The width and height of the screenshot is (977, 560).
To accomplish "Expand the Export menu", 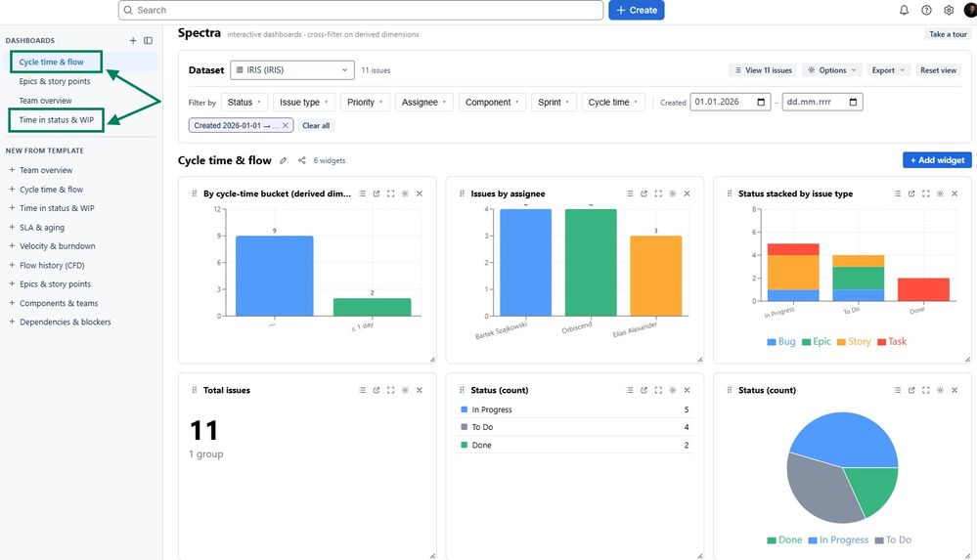I will tap(888, 70).
